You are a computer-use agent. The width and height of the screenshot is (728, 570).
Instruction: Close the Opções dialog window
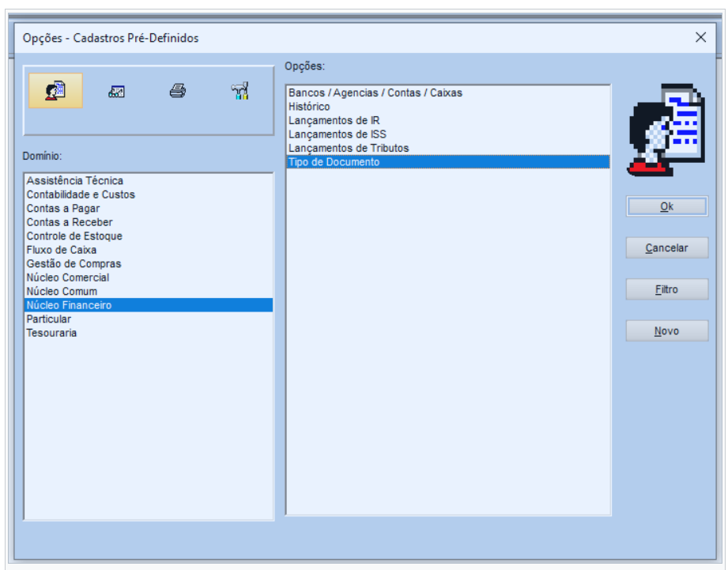[x=700, y=38]
